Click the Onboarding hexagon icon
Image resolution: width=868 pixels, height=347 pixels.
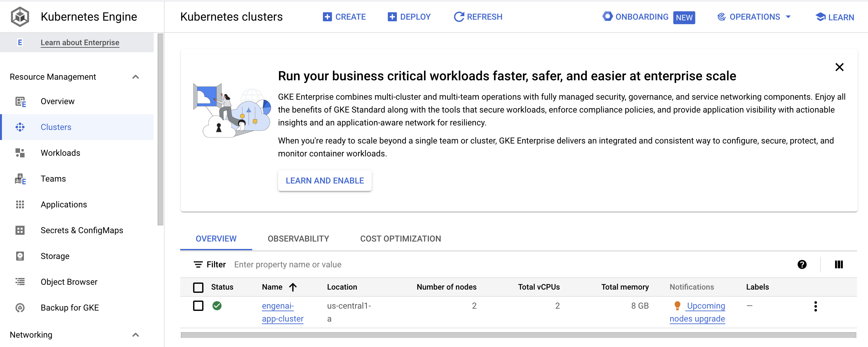607,16
